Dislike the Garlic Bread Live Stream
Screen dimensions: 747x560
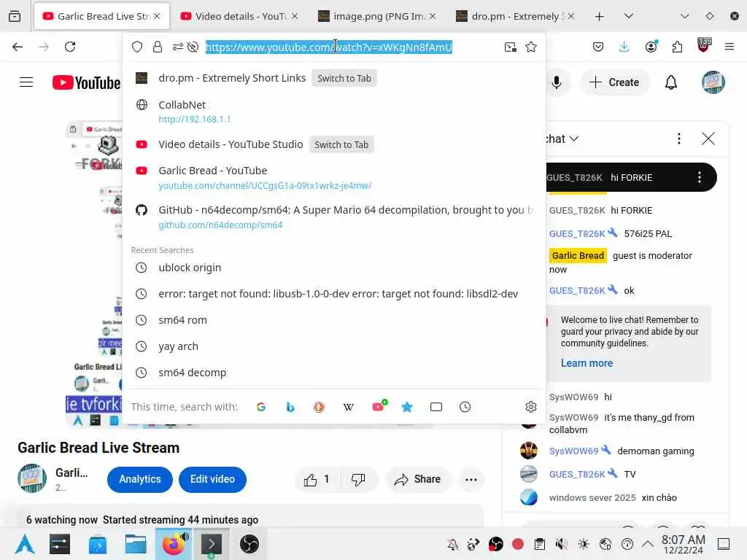(358, 480)
